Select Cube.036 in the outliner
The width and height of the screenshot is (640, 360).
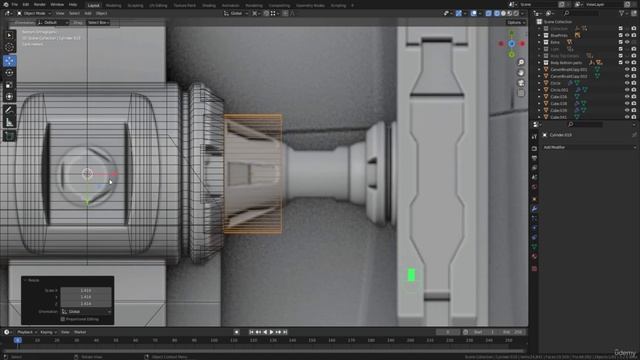pos(558,97)
